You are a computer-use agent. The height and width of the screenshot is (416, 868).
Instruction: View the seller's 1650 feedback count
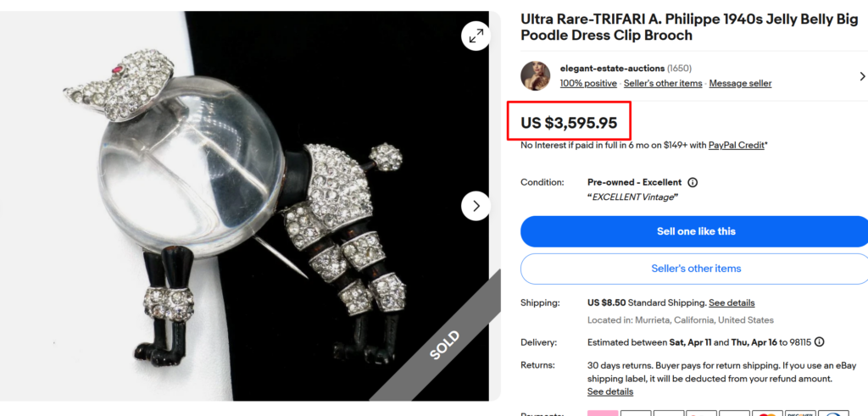(679, 69)
